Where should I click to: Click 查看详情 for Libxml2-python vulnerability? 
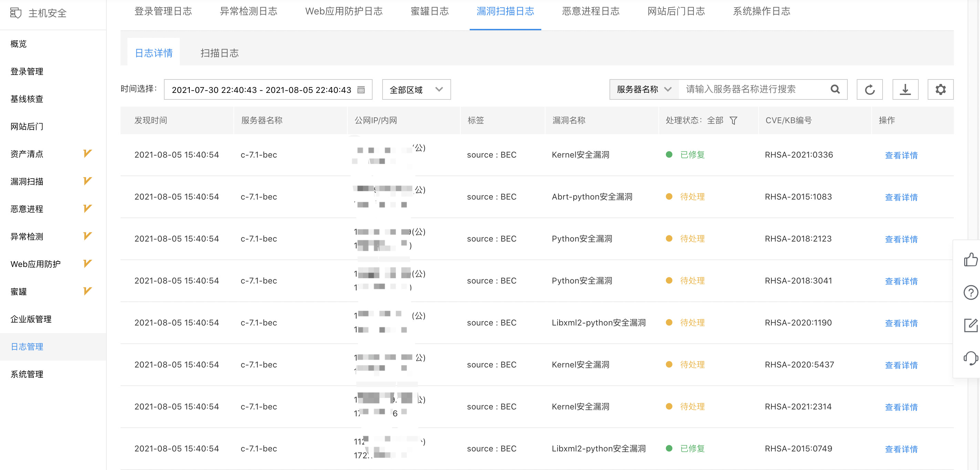point(901,323)
